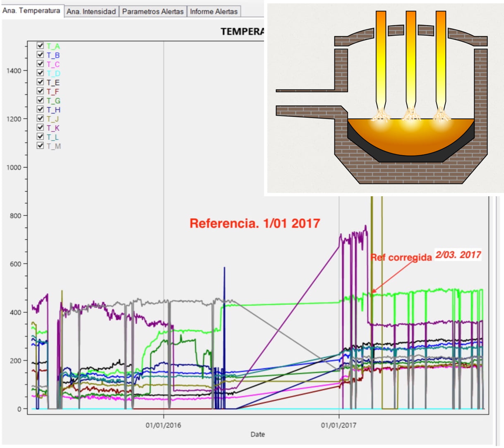Hide the T_C series via checkbox
504x448 pixels.
(40, 64)
